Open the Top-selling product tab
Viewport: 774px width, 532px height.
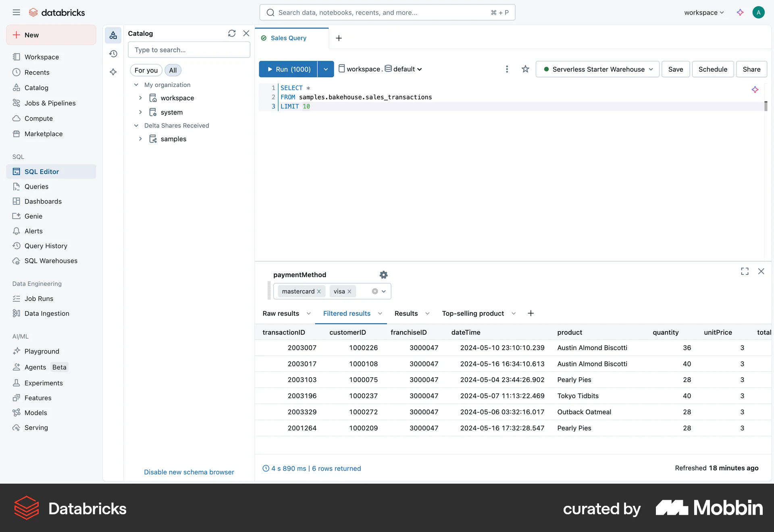click(473, 314)
